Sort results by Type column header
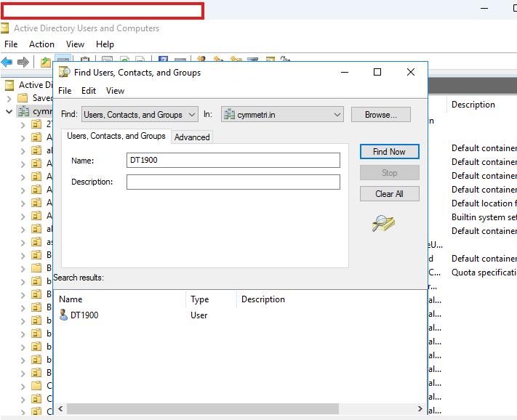Viewport: 517px width, 420px height. tap(212, 299)
